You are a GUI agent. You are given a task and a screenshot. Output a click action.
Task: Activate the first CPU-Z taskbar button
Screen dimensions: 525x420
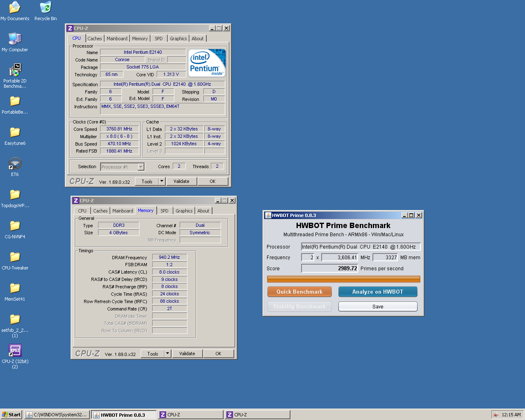tap(191, 415)
